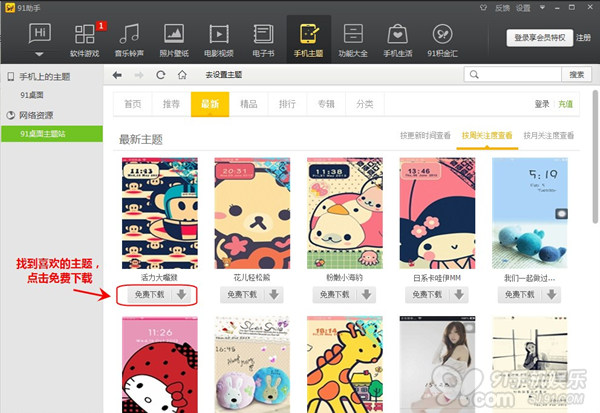The height and width of the screenshot is (413, 600).
Task: Open 活力大嘴猴 theme thumbnail
Action: point(160,213)
